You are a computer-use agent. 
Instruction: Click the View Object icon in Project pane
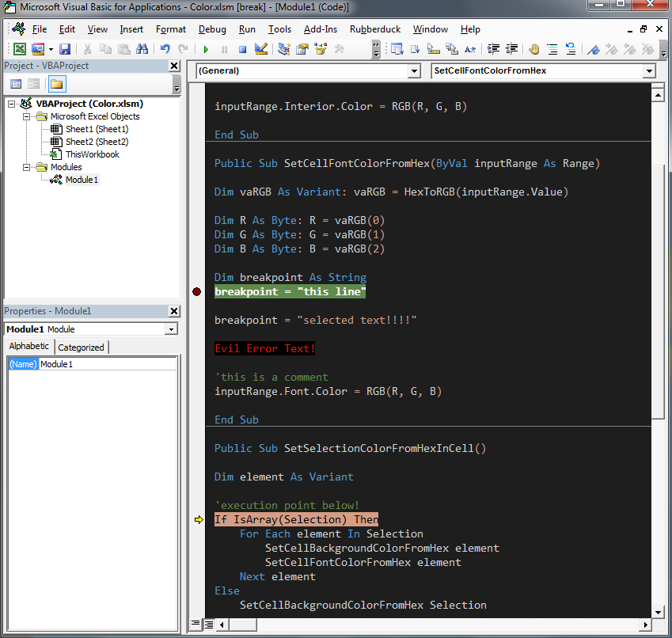pos(34,84)
